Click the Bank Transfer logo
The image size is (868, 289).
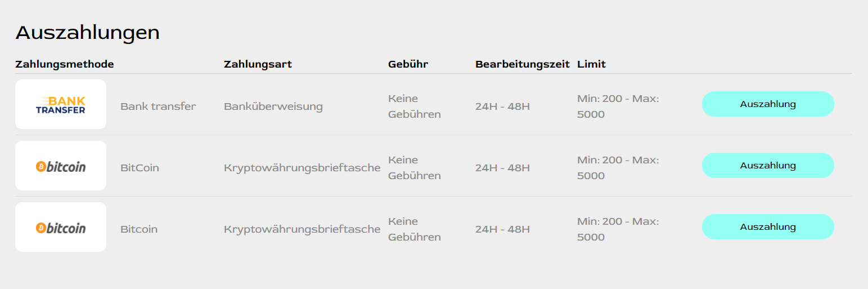coord(61,104)
